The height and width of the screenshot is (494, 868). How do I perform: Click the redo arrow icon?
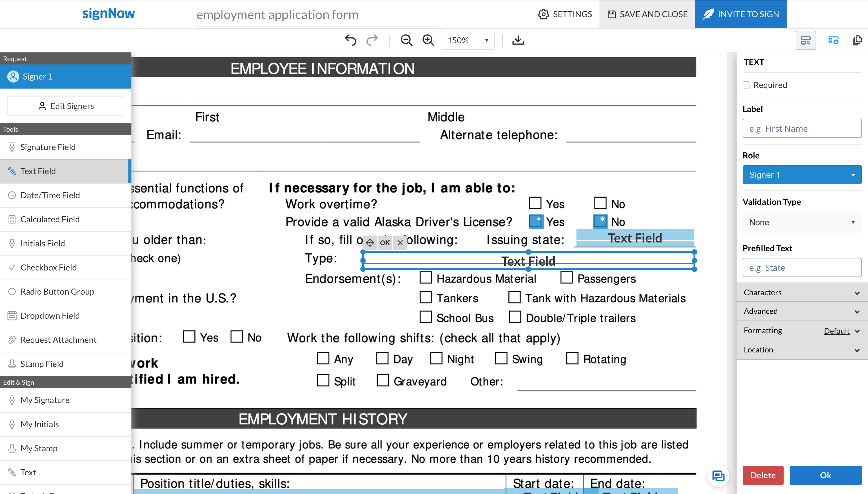pyautogui.click(x=372, y=40)
